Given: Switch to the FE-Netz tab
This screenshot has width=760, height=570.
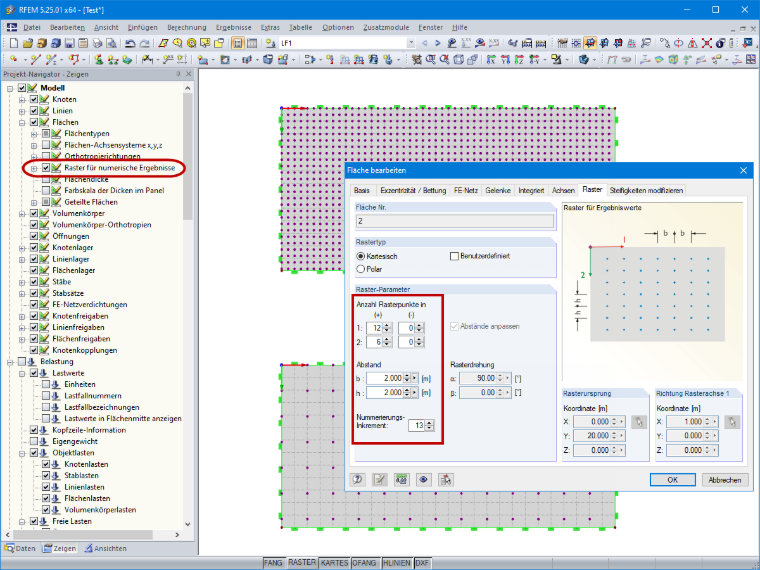Looking at the screenshot, I should point(465,190).
